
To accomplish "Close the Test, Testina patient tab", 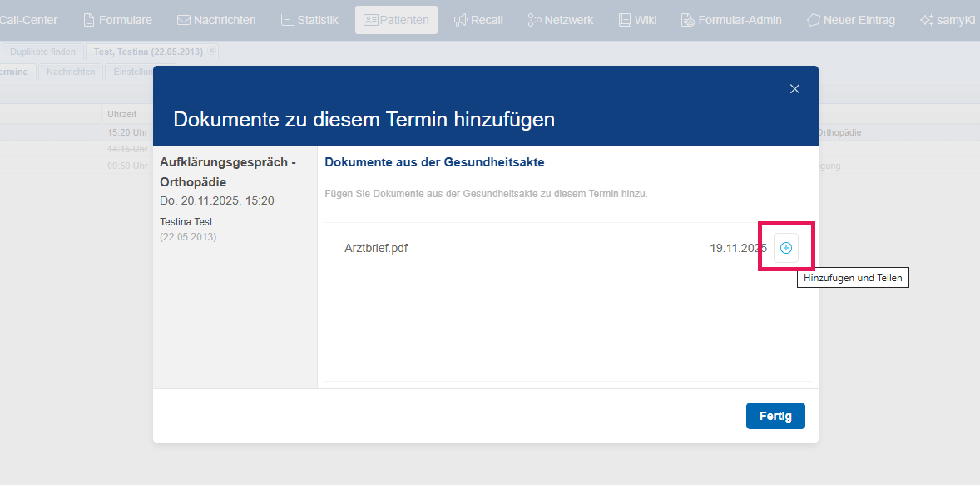I will point(211,52).
